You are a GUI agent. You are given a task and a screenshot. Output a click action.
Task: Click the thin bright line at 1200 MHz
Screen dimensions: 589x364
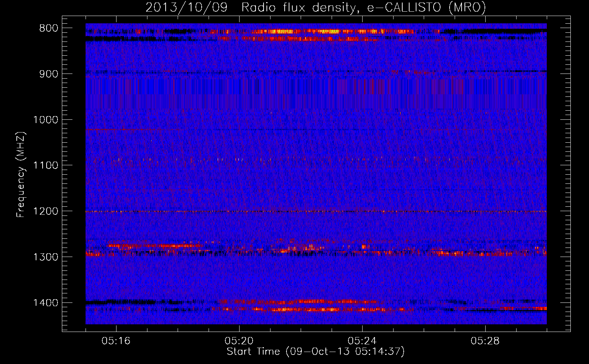(x=316, y=211)
